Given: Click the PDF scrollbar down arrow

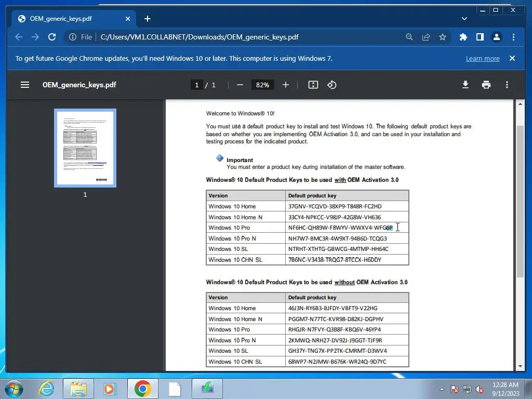Looking at the screenshot, I should 520,366.
